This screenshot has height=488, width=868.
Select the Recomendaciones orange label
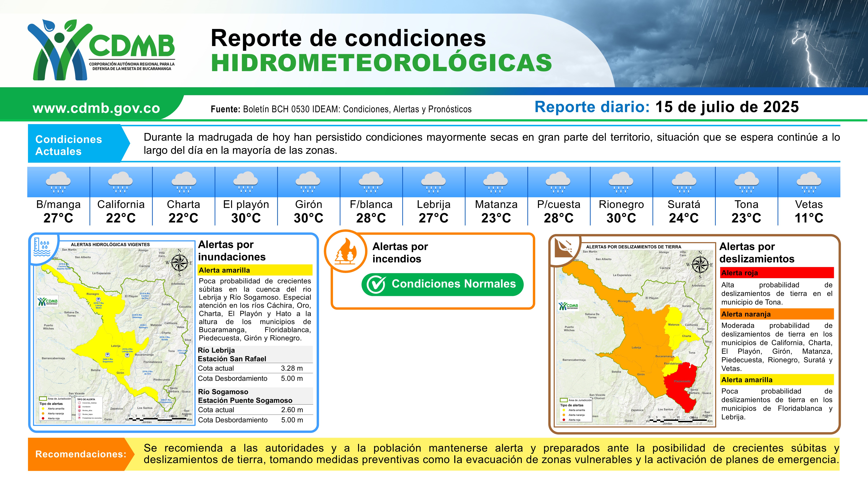point(80,454)
